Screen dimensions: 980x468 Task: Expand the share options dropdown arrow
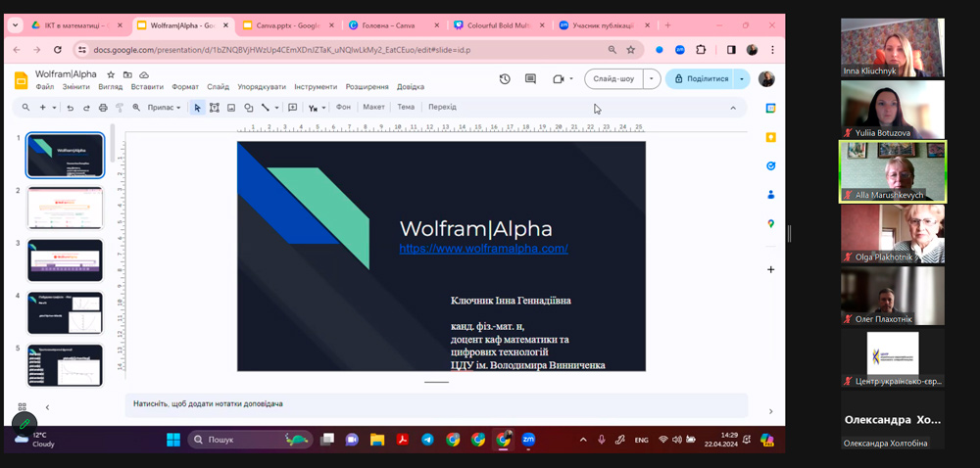[742, 79]
